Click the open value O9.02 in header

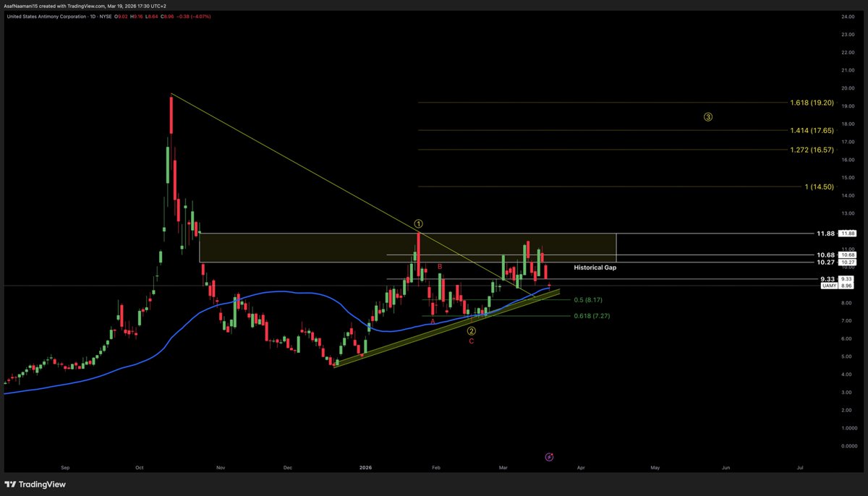tap(121, 17)
